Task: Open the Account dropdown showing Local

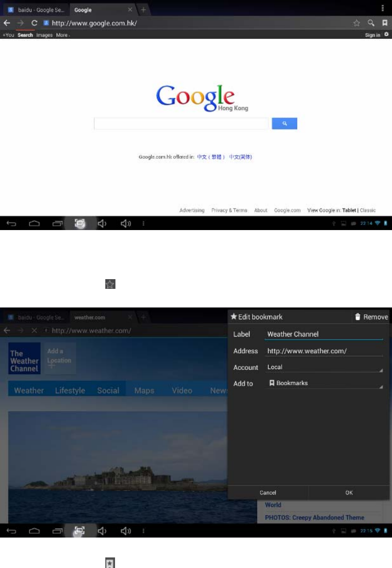Action: [324, 367]
